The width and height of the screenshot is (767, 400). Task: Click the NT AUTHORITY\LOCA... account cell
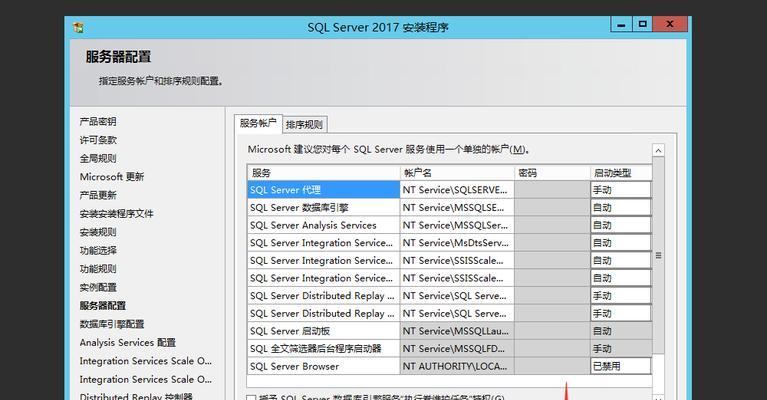457,366
